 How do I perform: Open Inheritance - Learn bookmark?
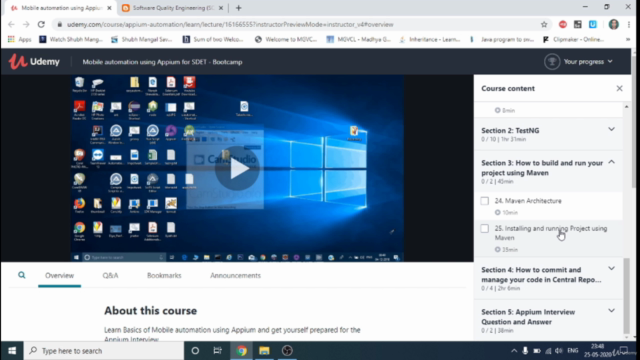coord(430,39)
